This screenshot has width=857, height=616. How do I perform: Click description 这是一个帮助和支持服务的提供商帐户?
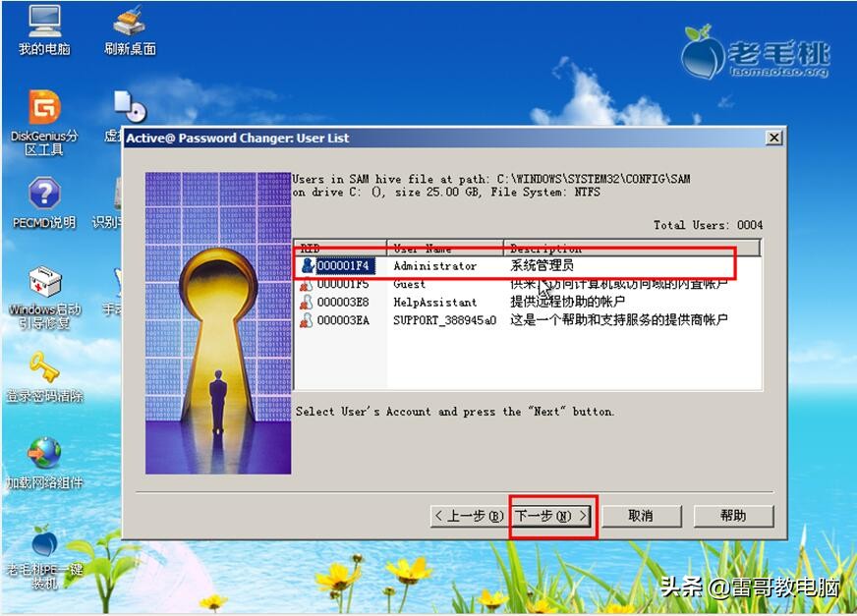coord(619,319)
